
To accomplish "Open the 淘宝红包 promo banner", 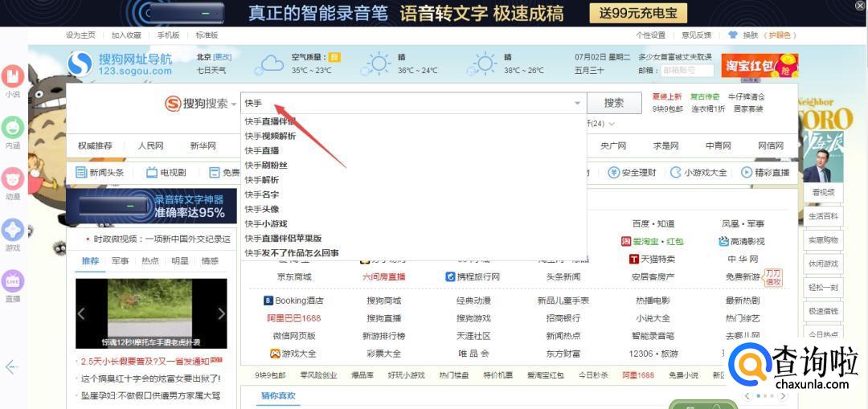I will (759, 65).
